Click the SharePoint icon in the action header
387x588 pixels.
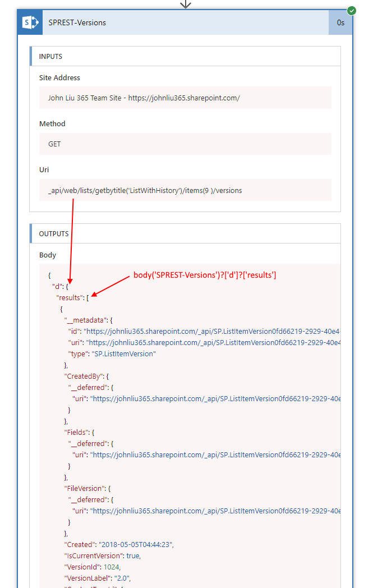click(30, 22)
